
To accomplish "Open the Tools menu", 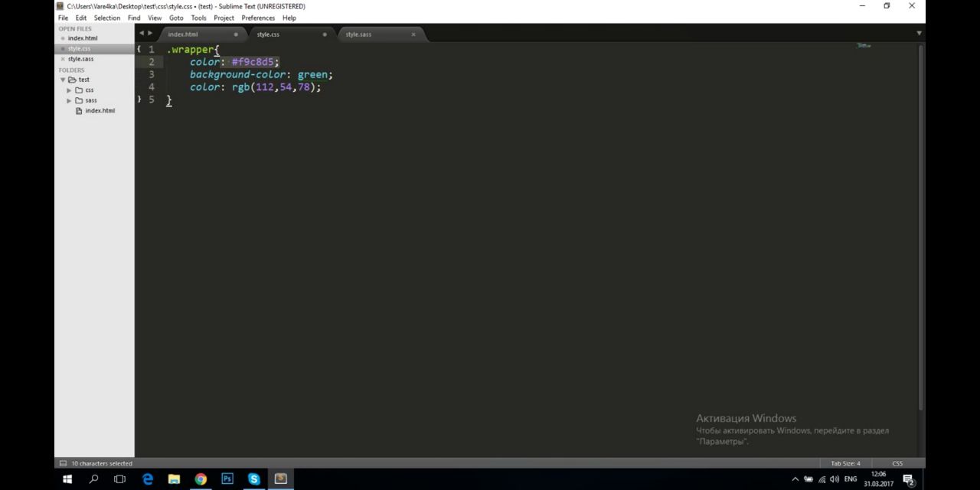I will (x=198, y=18).
